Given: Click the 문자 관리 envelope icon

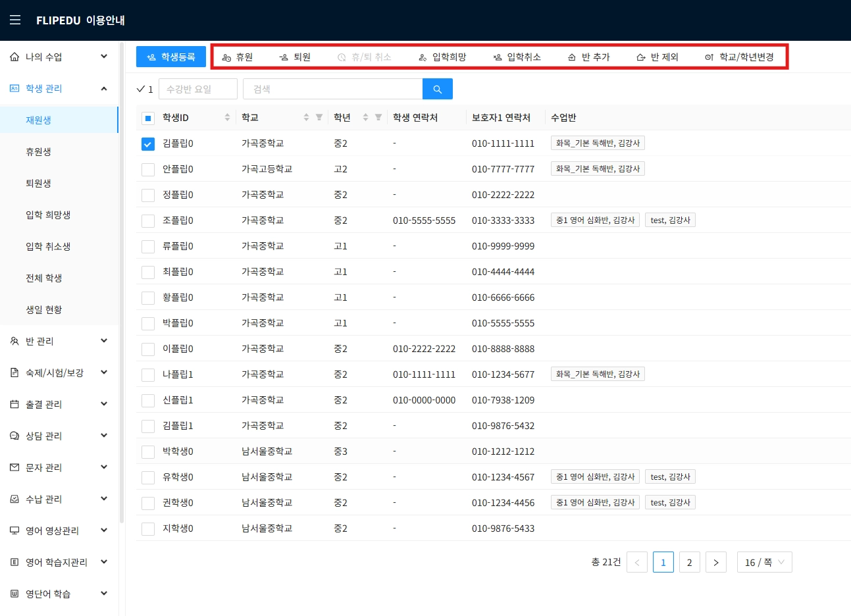Looking at the screenshot, I should tap(14, 468).
